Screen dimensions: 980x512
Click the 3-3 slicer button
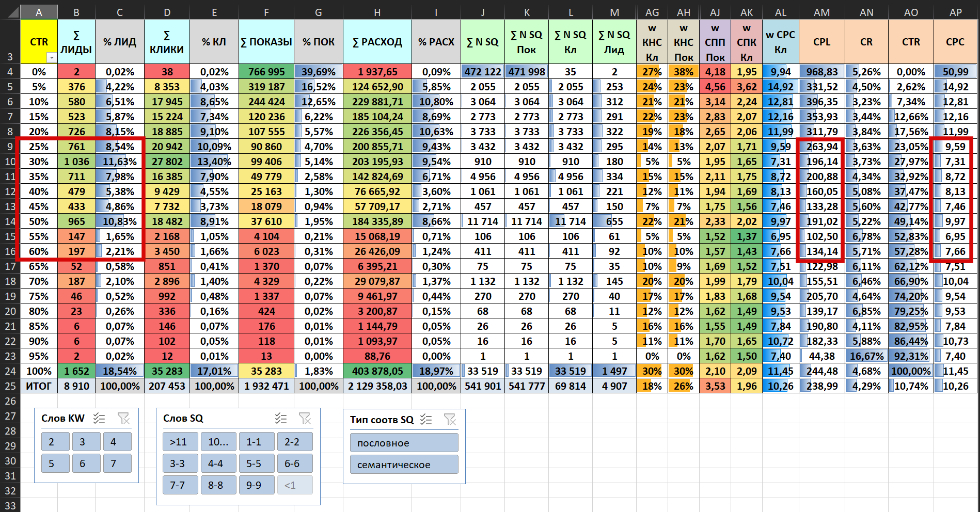180,463
